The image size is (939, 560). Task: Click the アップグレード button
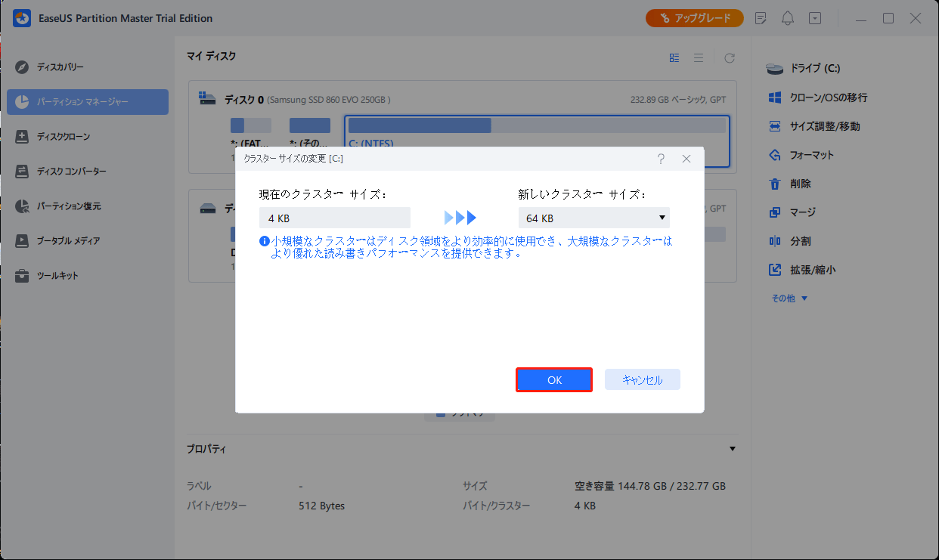(694, 18)
